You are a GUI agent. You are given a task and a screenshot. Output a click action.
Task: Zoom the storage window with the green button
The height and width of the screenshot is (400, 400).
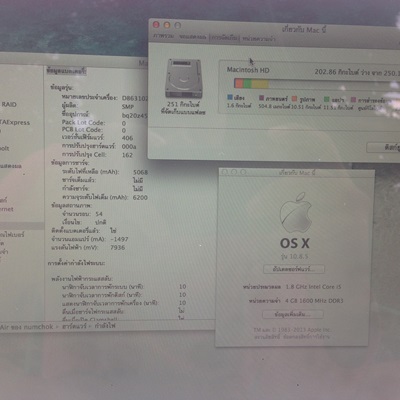coord(178,25)
